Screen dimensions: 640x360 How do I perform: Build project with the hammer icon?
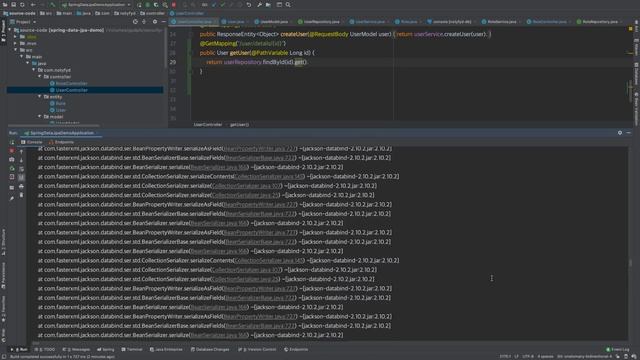click(x=53, y=5)
